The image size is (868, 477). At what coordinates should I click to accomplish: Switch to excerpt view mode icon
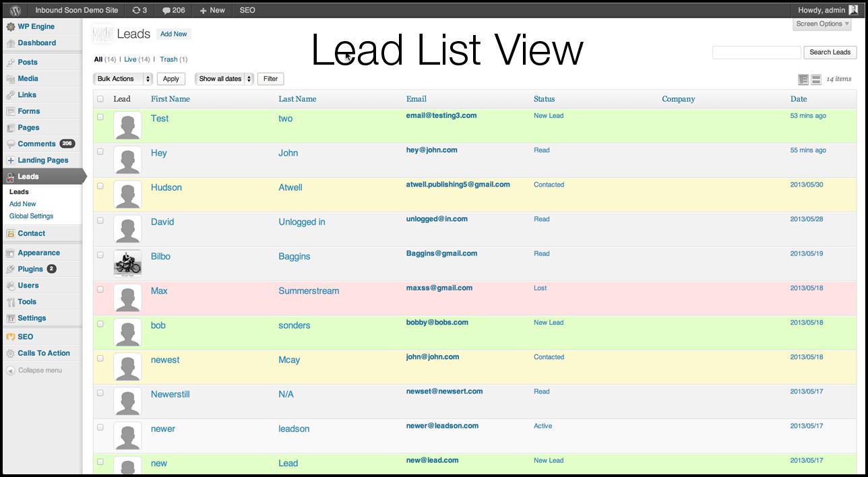coord(816,79)
